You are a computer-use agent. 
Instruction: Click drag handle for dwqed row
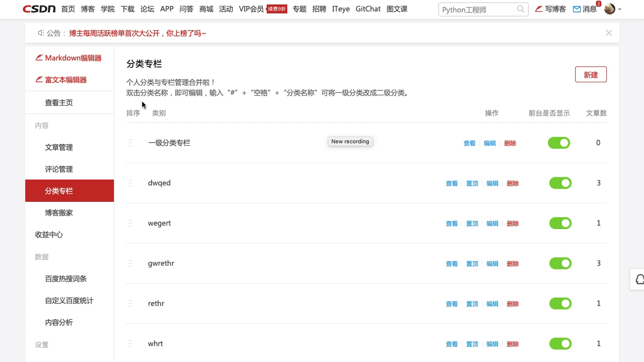130,183
